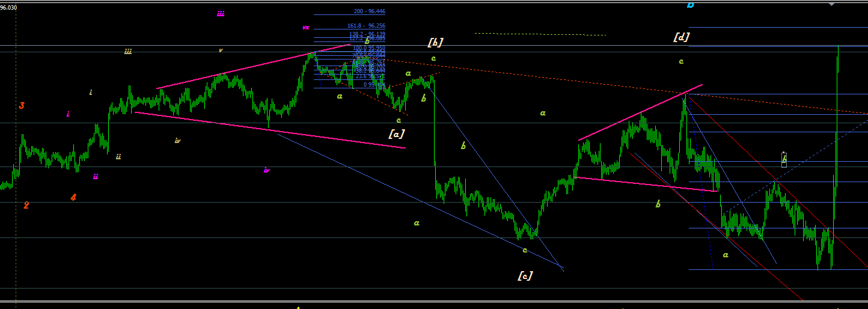868x309 pixels.
Task: Click the orange 2 wave label
Action: point(26,206)
